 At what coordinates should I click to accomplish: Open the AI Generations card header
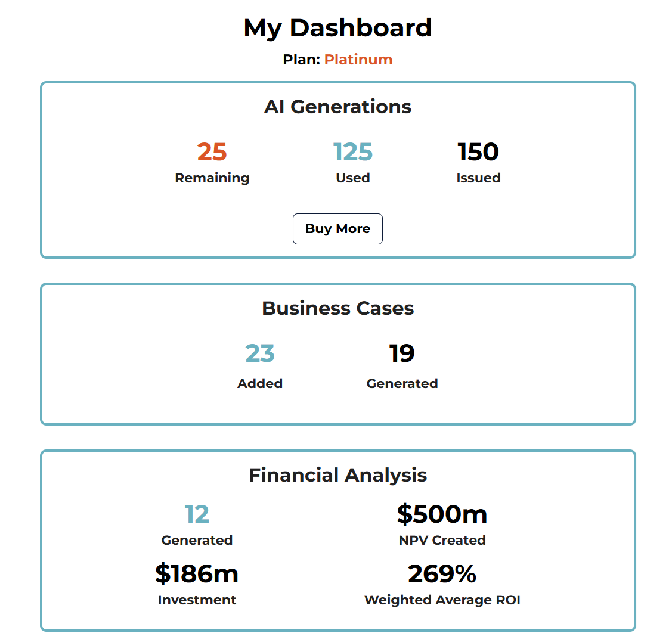pos(337,107)
